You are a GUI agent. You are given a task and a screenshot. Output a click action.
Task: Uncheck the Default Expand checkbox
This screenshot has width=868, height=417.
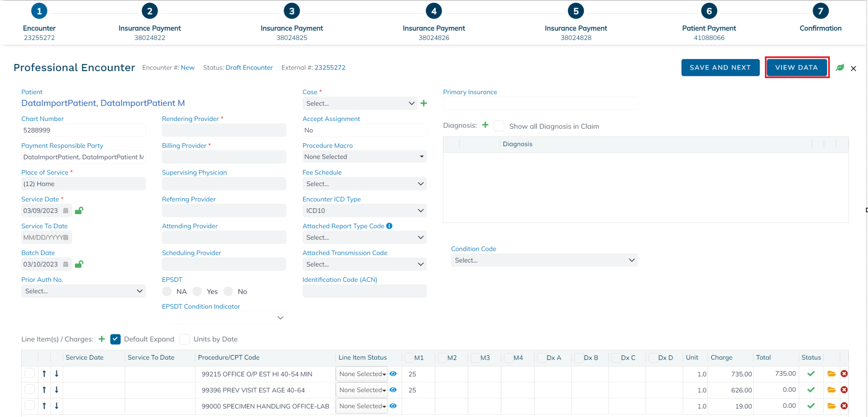(115, 339)
